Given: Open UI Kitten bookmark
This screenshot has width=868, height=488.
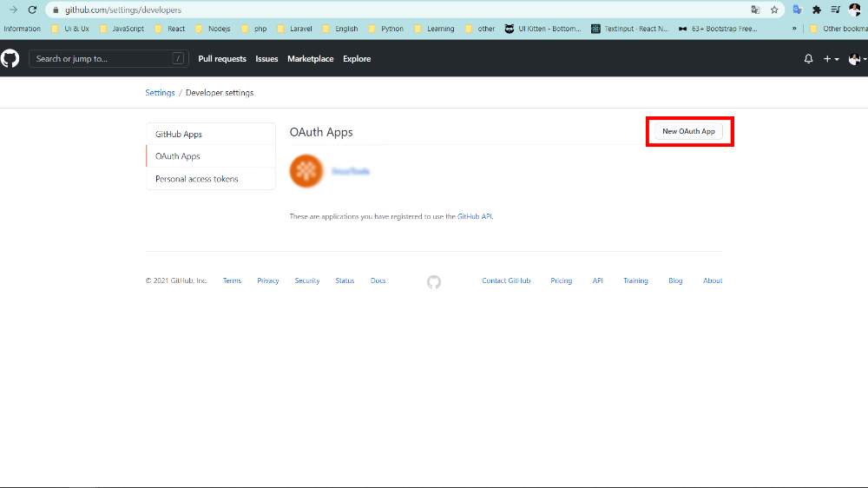Looking at the screenshot, I should coord(543,29).
